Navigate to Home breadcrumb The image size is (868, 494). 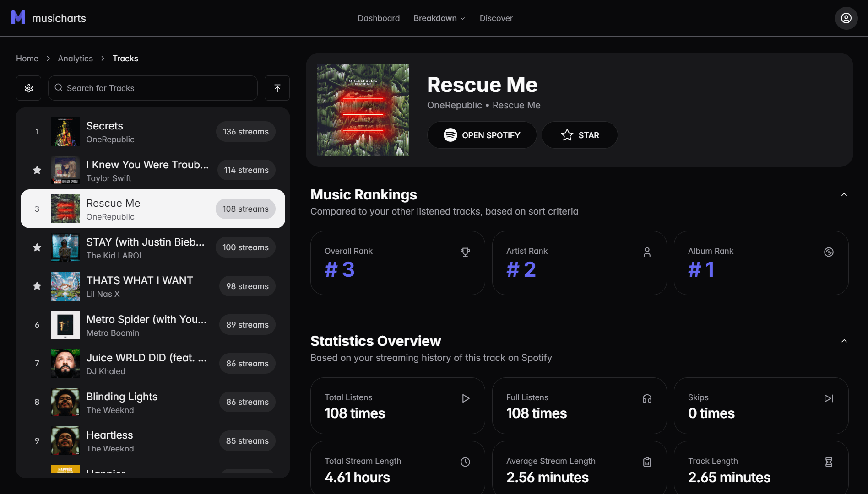coord(27,59)
